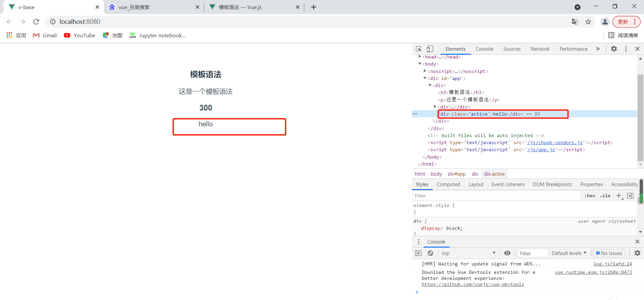The height and width of the screenshot is (300, 644).
Task: Collapse the body element node
Action: 420,63
